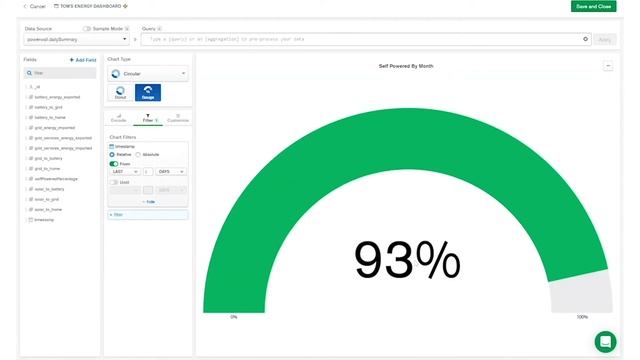Click the number type icon of battery_to_home
Image resolution: width=640 pixels, height=360 pixels.
click(x=31, y=118)
